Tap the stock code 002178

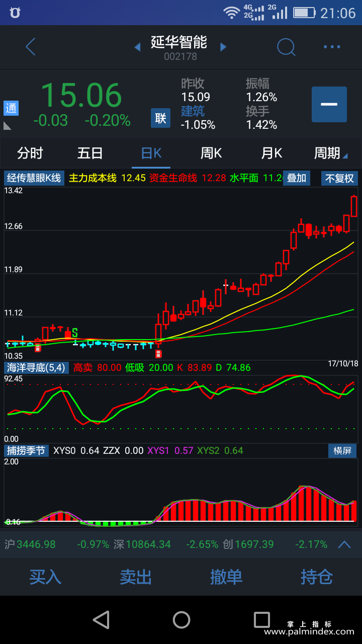(180, 57)
